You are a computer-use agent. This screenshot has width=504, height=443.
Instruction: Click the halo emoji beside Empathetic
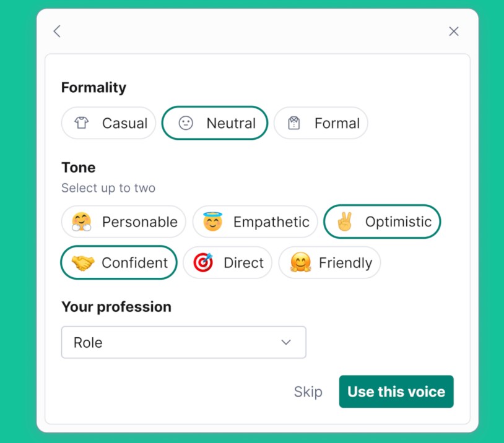click(x=212, y=222)
